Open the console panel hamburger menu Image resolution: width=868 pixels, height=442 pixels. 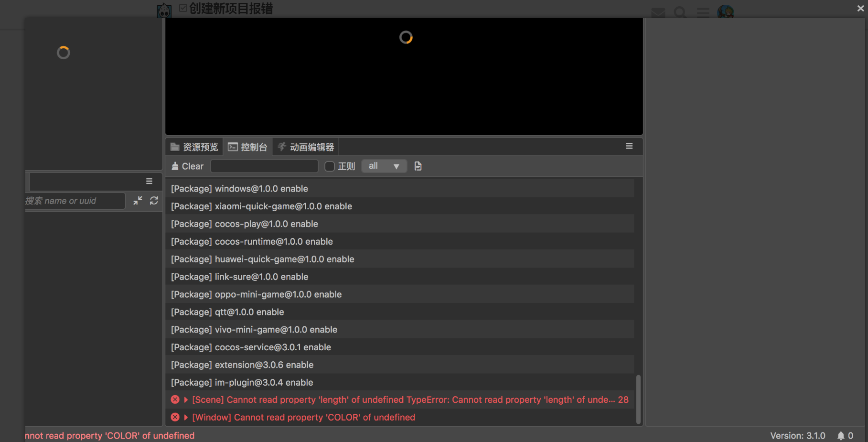[x=629, y=146]
